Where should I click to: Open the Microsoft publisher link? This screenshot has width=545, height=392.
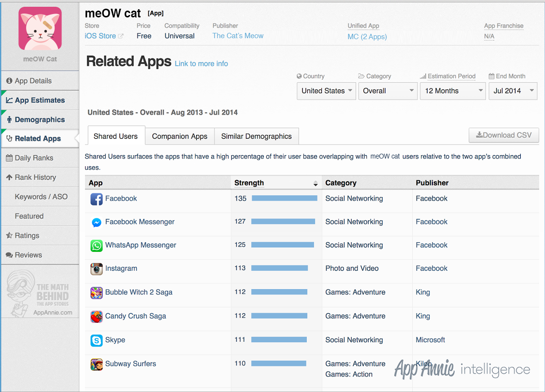(x=430, y=340)
